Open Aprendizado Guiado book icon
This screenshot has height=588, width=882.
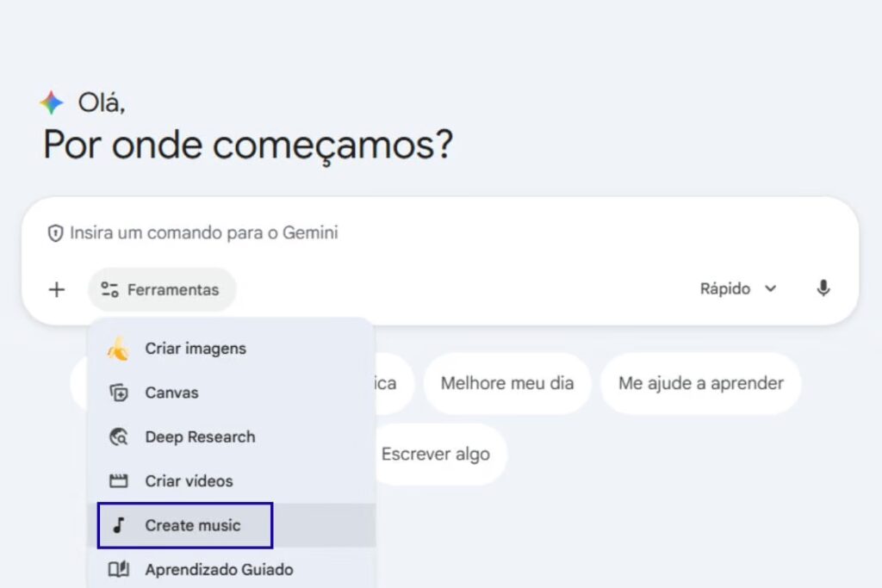pos(120,569)
